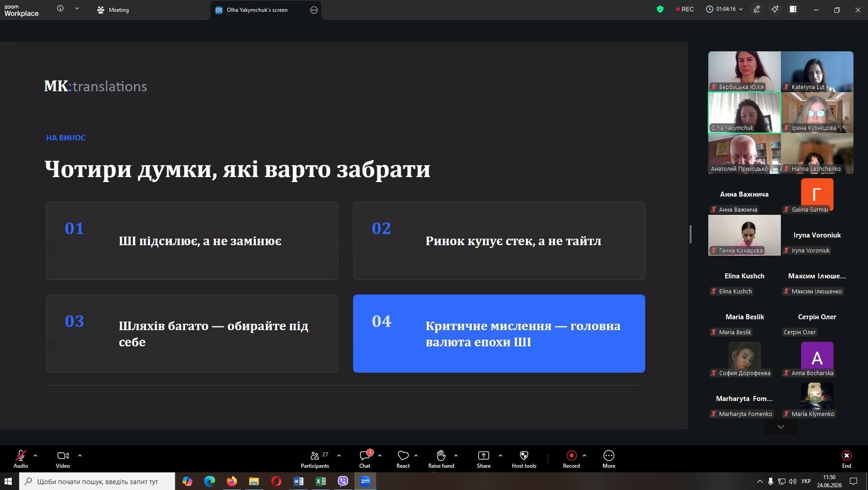The image size is (868, 490).
Task: Click Максим Ілюшенко participant tile
Action: 817,276
